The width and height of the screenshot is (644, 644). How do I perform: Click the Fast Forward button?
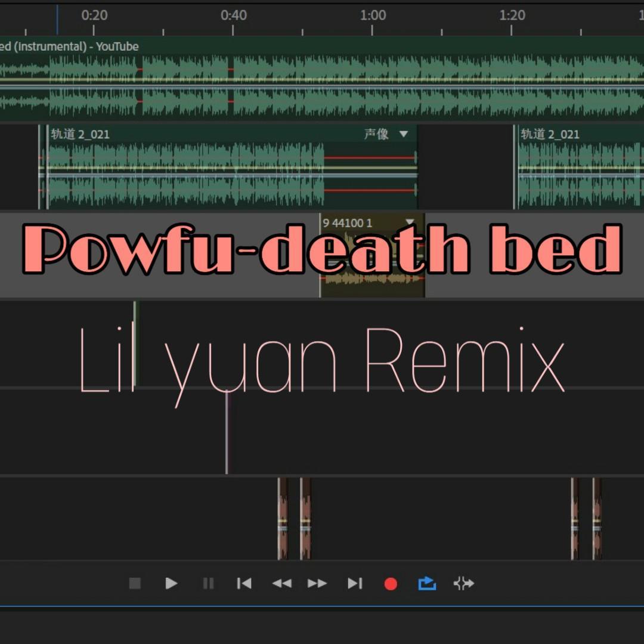[317, 583]
